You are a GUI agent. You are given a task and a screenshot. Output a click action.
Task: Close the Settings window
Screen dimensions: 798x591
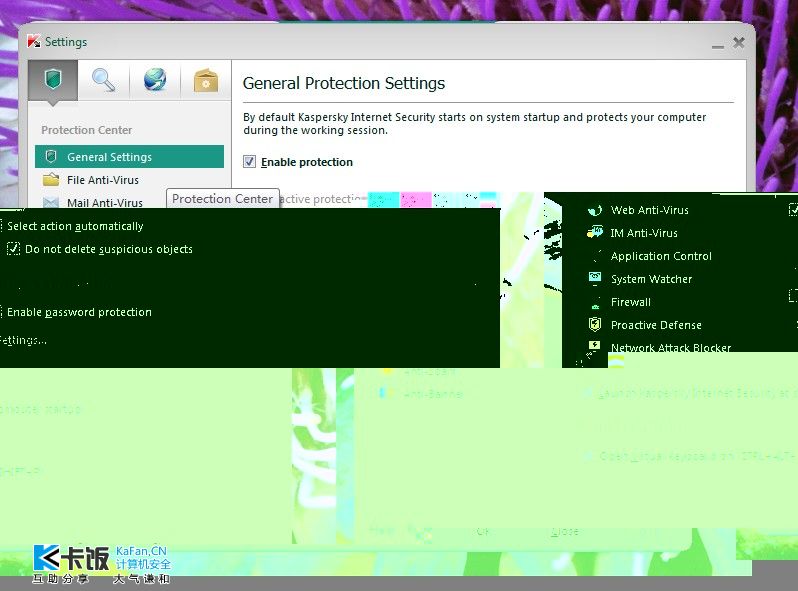click(739, 42)
